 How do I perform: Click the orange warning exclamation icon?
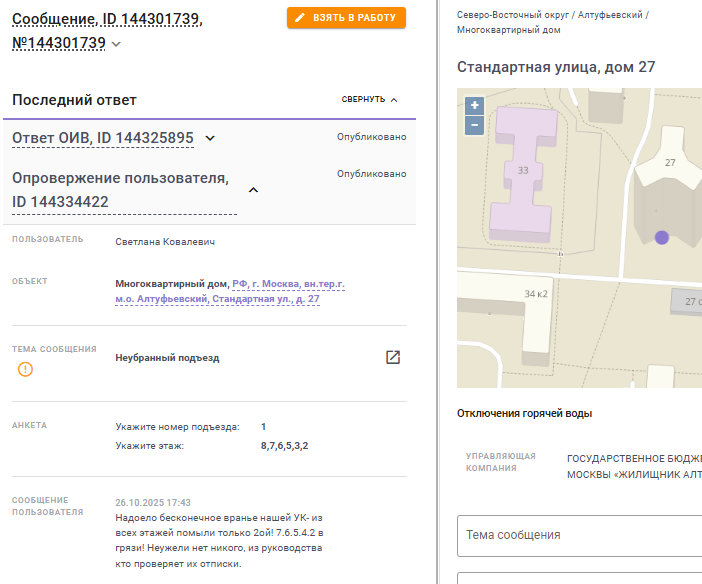pyautogui.click(x=25, y=369)
